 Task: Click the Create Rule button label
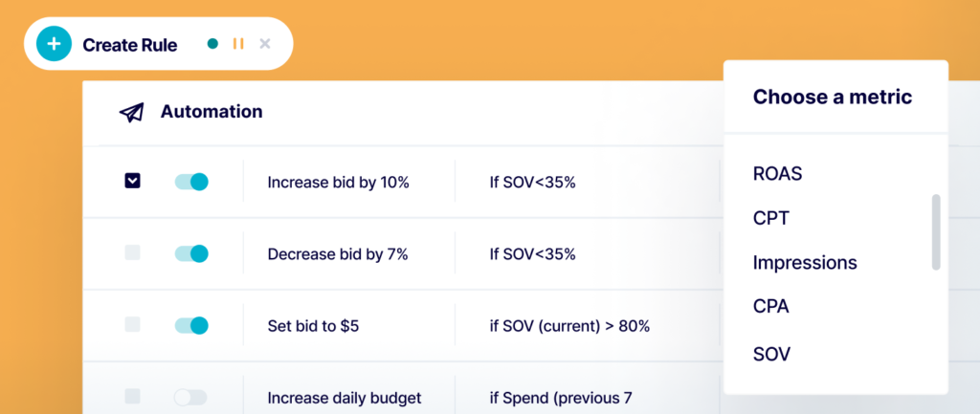[129, 45]
